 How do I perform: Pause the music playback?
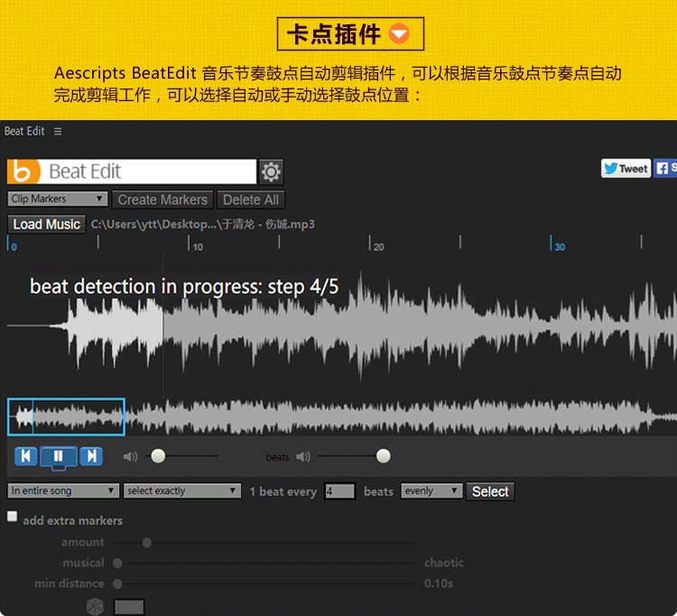click(x=58, y=456)
